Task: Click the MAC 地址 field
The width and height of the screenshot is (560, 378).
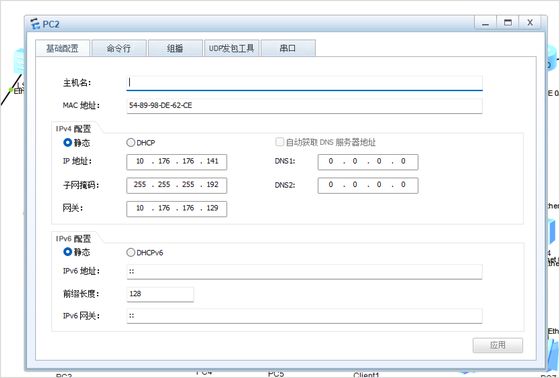Action: point(304,106)
